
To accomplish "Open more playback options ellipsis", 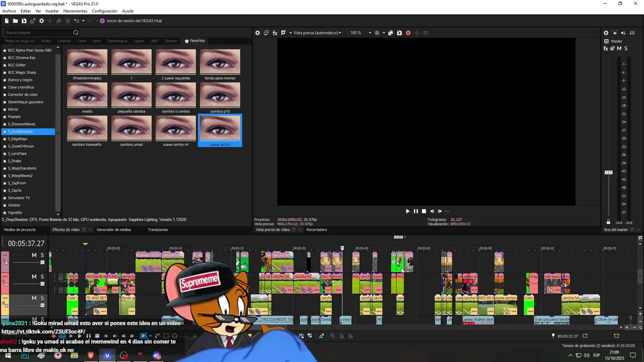I will [447, 211].
